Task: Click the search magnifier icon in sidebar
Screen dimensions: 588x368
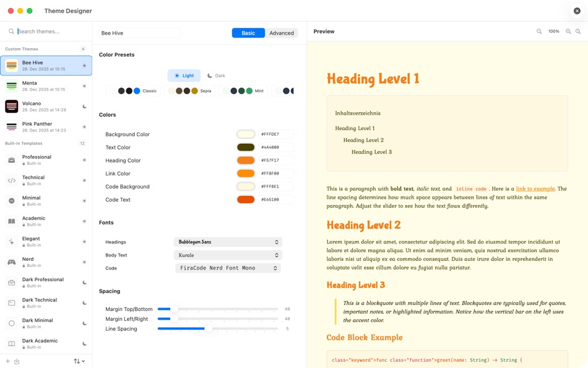Action: coord(11,32)
